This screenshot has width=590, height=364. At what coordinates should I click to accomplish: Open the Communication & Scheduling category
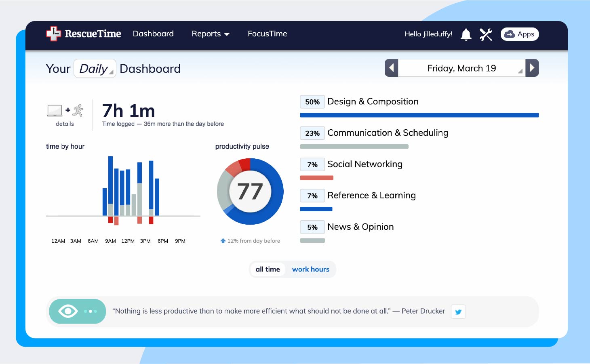point(388,133)
